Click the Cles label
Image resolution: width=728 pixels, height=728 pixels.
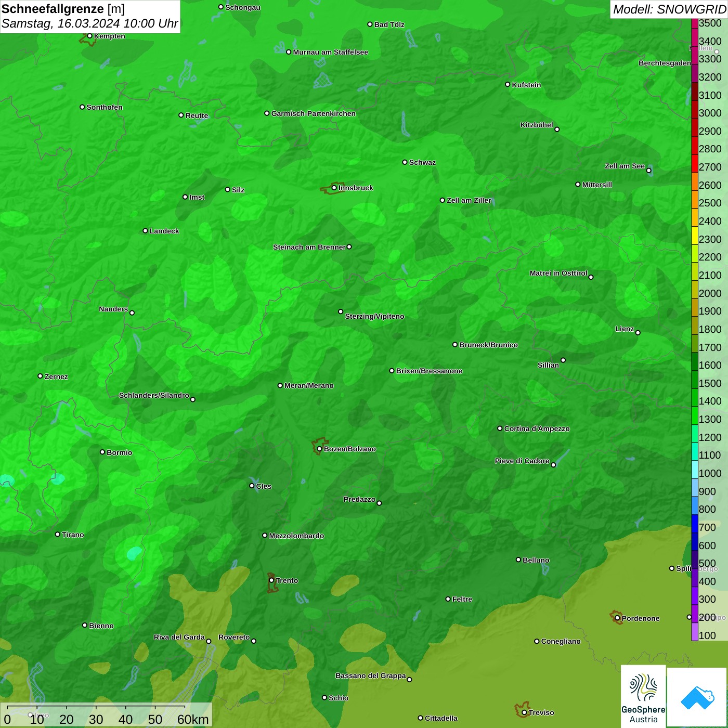tap(264, 486)
